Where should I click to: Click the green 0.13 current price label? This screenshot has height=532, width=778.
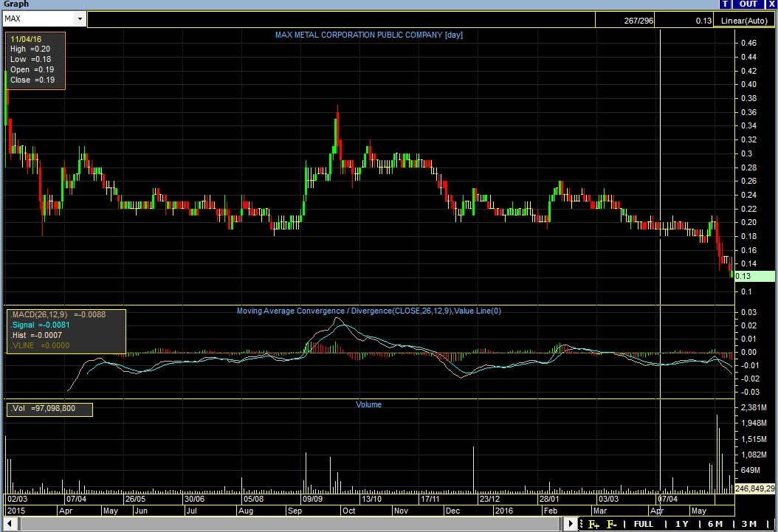(753, 276)
